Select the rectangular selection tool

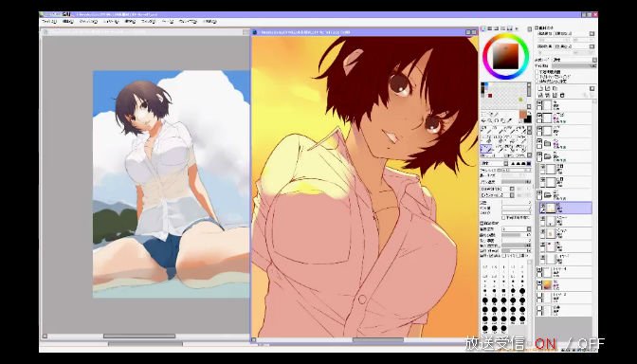(483, 114)
